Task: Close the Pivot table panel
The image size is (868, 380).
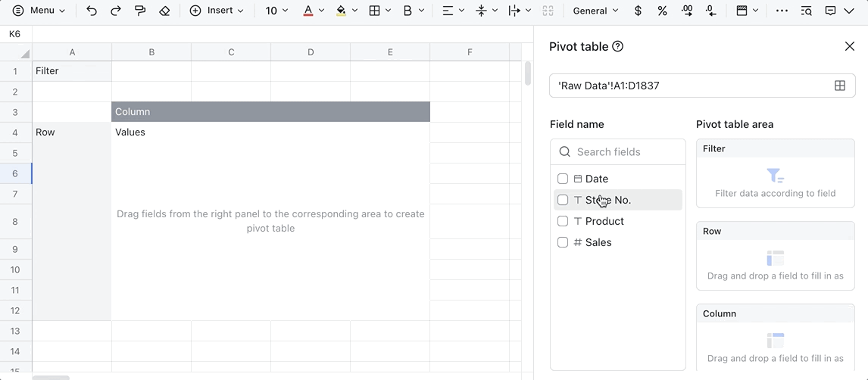Action: coord(849,47)
